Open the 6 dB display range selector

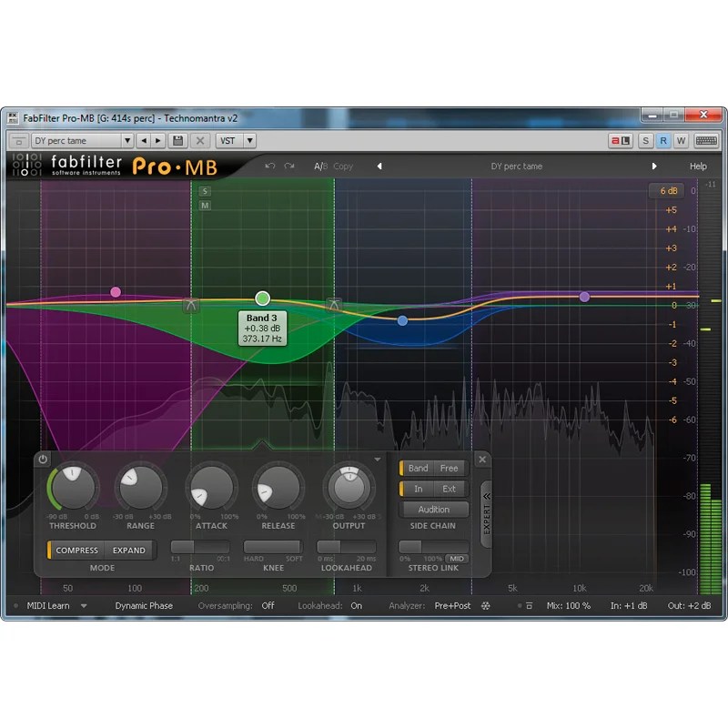(x=669, y=191)
